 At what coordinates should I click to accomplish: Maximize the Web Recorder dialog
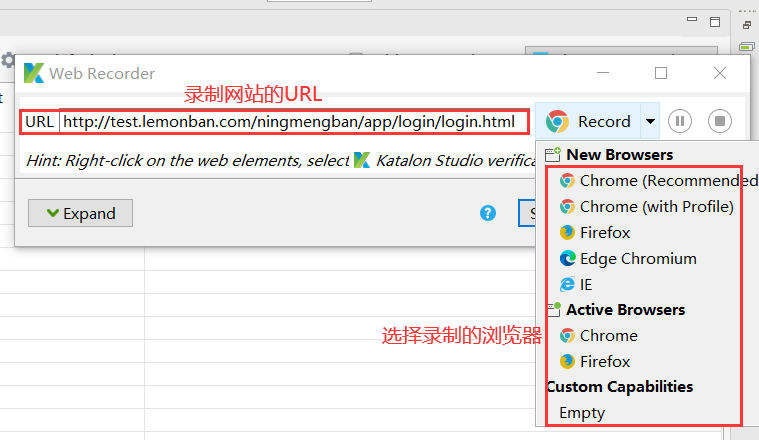click(x=661, y=73)
